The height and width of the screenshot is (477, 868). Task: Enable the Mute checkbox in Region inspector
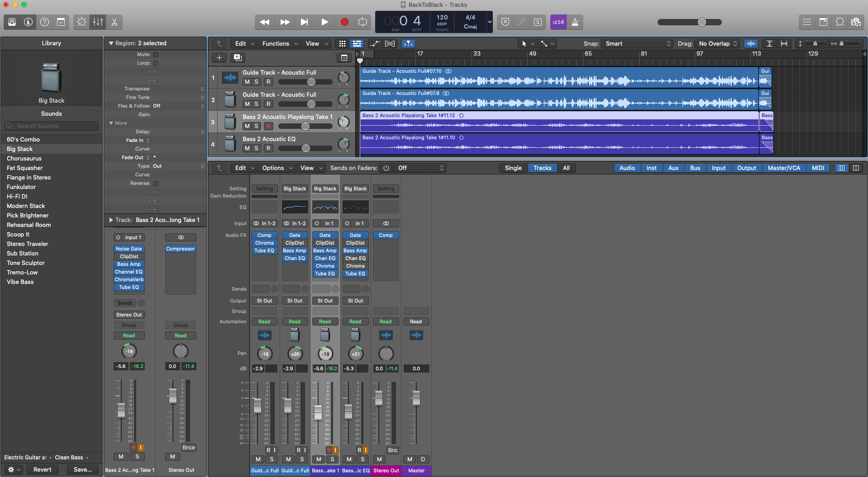coord(156,55)
